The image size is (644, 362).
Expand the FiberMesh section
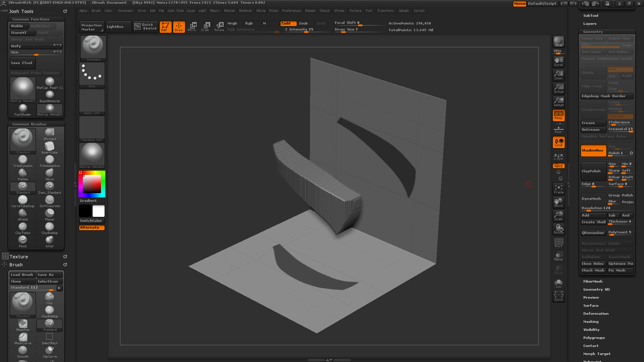click(x=593, y=282)
